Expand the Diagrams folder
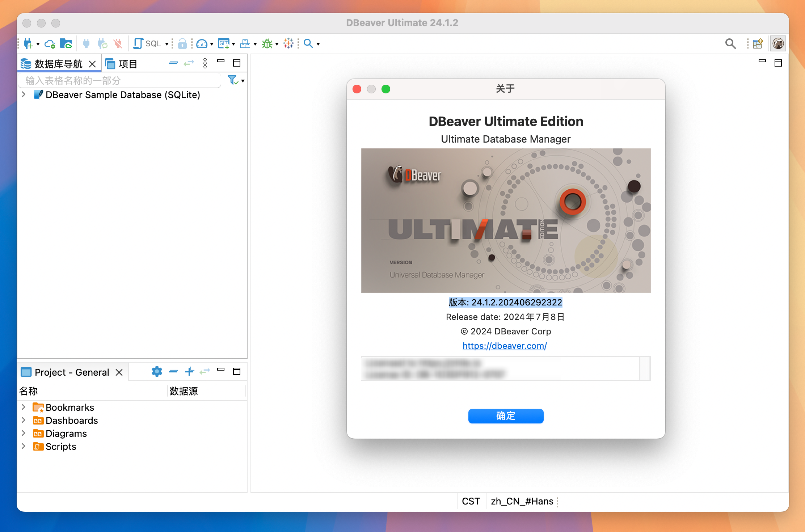805x532 pixels. (24, 433)
